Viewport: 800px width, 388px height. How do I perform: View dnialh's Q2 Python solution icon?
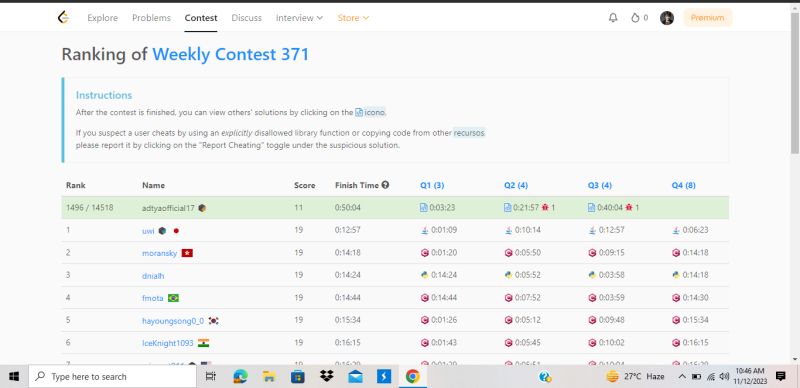tap(508, 275)
